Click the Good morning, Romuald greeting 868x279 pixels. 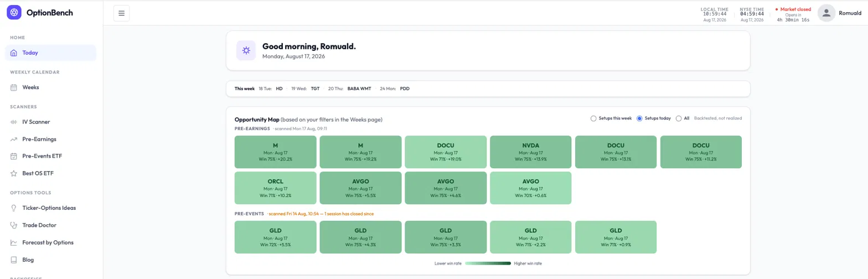pyautogui.click(x=309, y=46)
